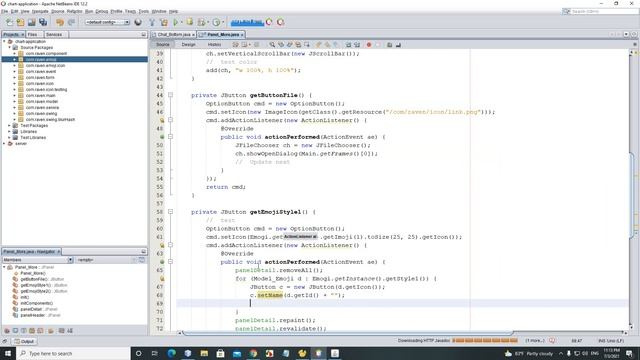Open the File menu
This screenshot has width=640, height=360.
[x=4, y=11]
